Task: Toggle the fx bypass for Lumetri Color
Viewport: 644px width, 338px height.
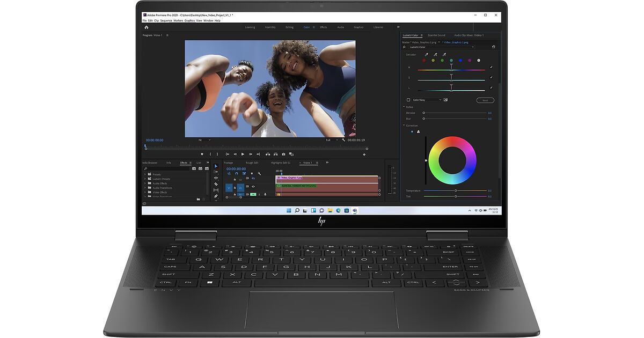Action: point(404,47)
